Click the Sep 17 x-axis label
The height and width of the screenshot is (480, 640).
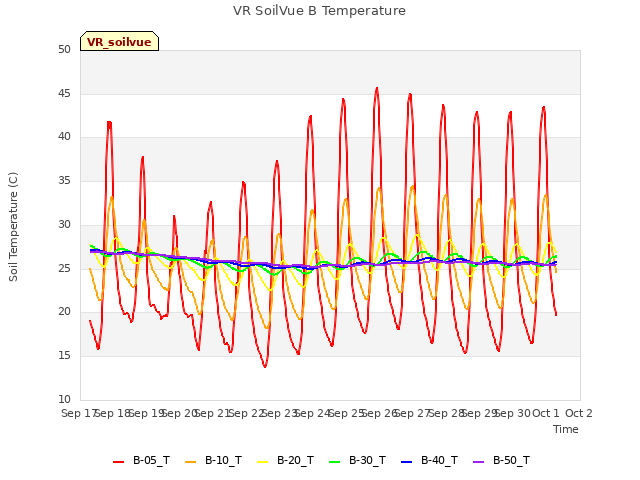point(78,413)
